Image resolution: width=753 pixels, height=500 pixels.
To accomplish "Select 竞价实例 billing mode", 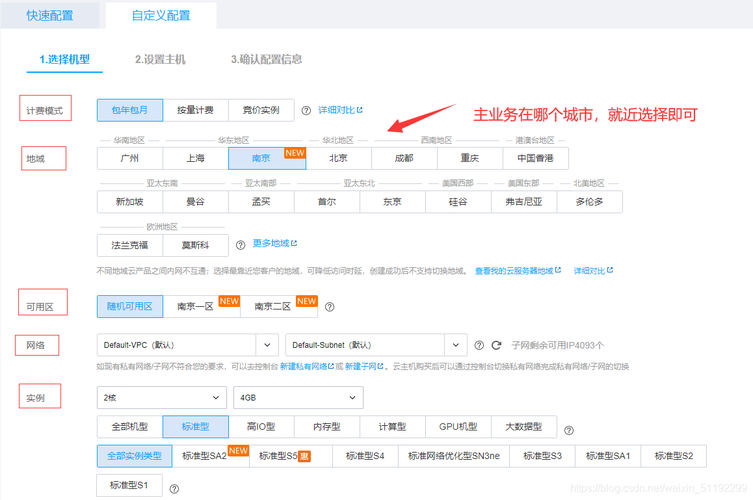I will coord(261,110).
